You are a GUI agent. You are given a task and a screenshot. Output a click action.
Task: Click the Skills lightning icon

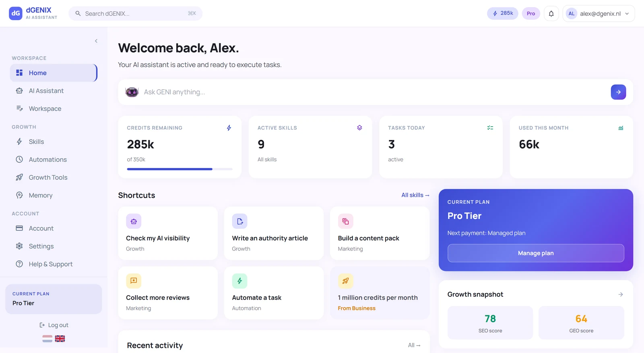pyautogui.click(x=19, y=142)
